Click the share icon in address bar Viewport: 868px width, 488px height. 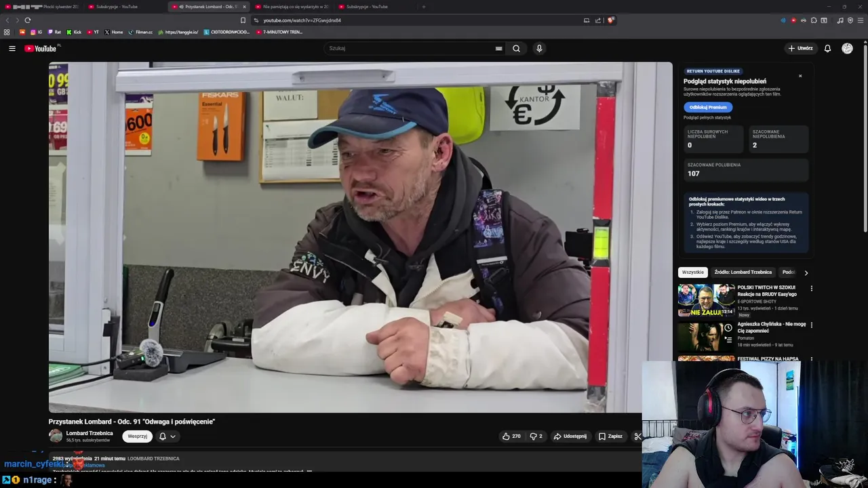pos(598,20)
